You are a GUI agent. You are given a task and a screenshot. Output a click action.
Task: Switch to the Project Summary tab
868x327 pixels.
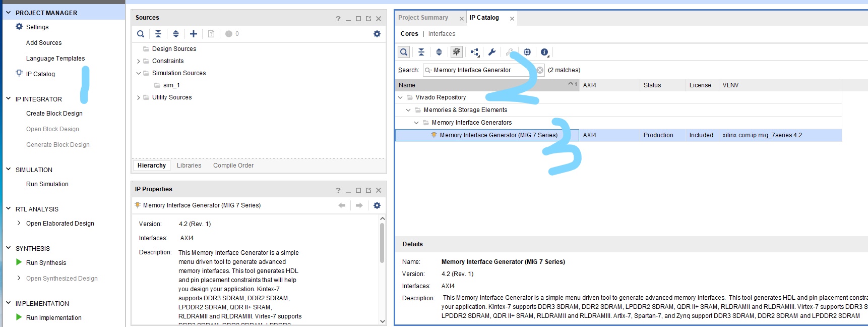[x=423, y=18]
